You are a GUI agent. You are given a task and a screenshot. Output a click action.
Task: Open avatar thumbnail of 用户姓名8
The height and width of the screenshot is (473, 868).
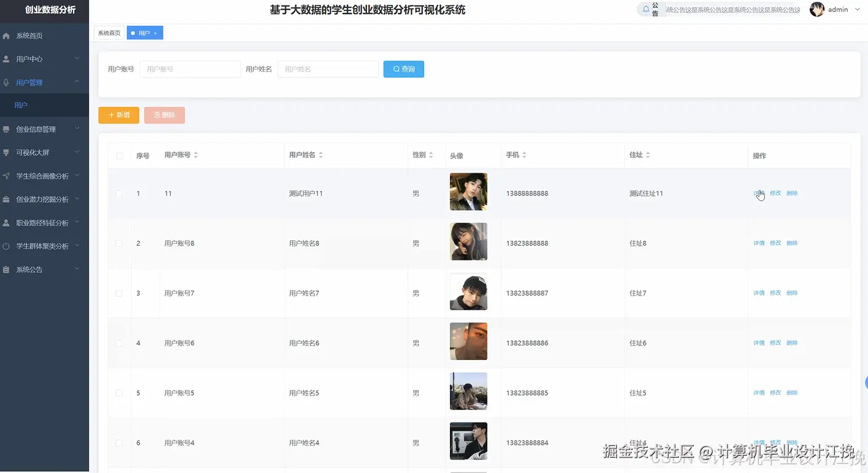pos(468,241)
